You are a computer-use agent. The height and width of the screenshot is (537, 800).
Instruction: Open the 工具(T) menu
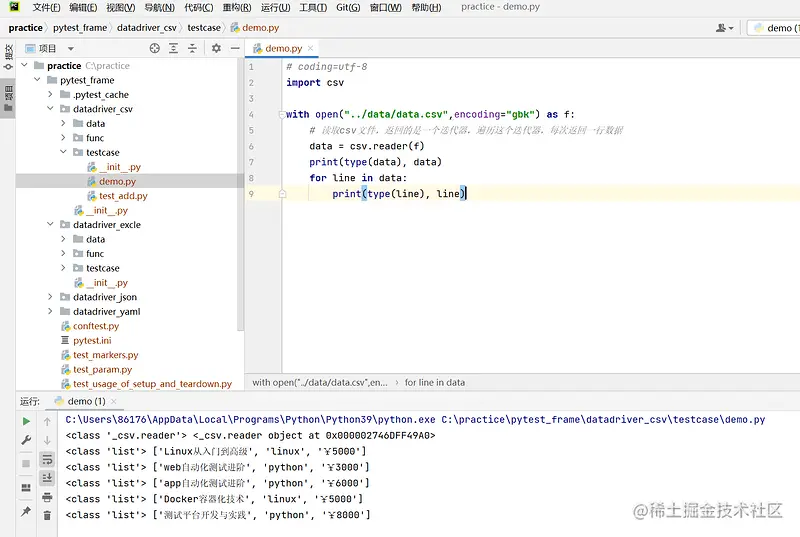tap(313, 7)
